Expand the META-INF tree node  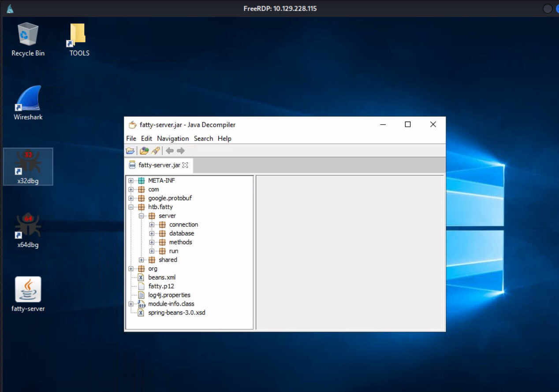coord(131,181)
